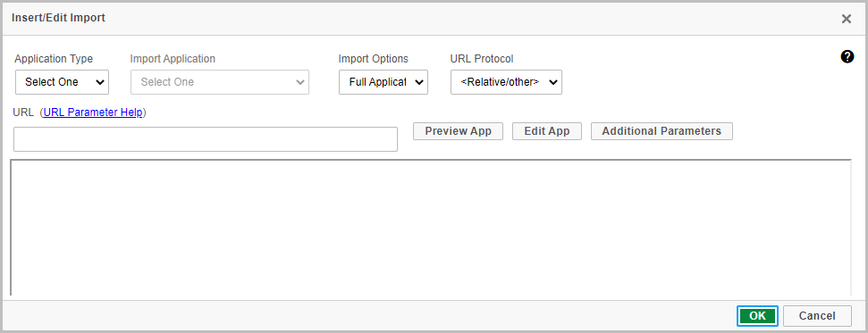Click the URL Protocol label
868x333 pixels.
(482, 59)
